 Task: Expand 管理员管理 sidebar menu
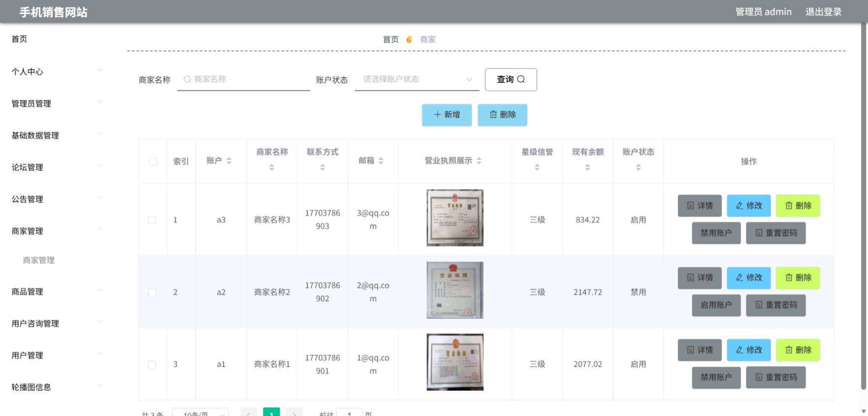pos(57,104)
